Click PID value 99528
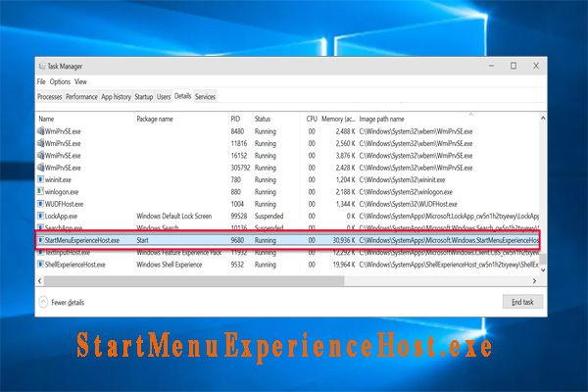The image size is (588, 392). tap(239, 216)
